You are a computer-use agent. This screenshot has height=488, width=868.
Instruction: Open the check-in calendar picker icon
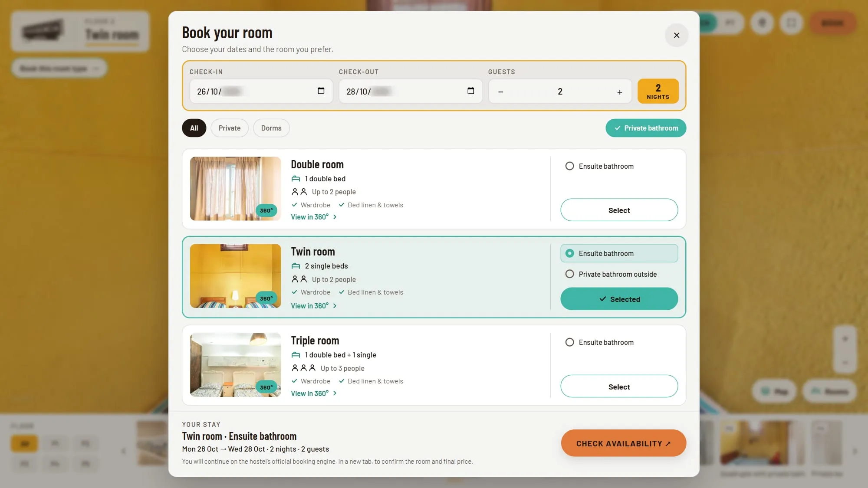pyautogui.click(x=321, y=91)
